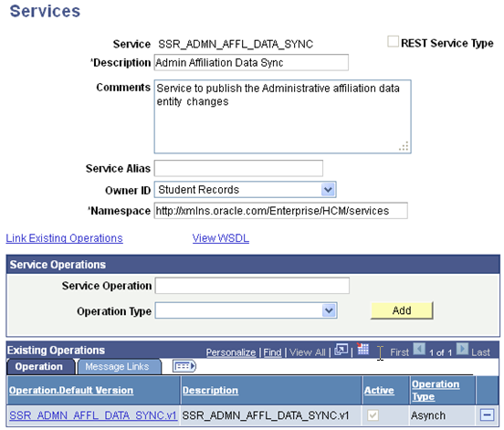This screenshot has height=430, width=504.
Task: Go to previous row arrow icon
Action: coord(419,349)
